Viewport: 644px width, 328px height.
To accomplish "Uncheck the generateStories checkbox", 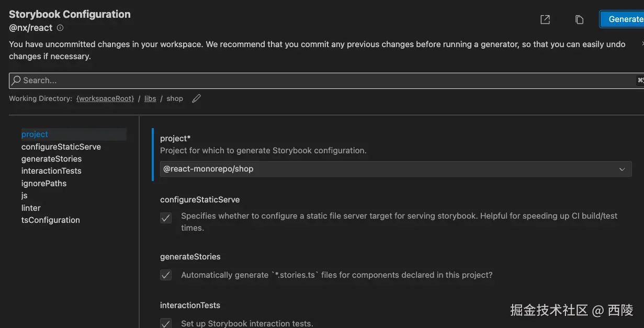I will 166,275.
